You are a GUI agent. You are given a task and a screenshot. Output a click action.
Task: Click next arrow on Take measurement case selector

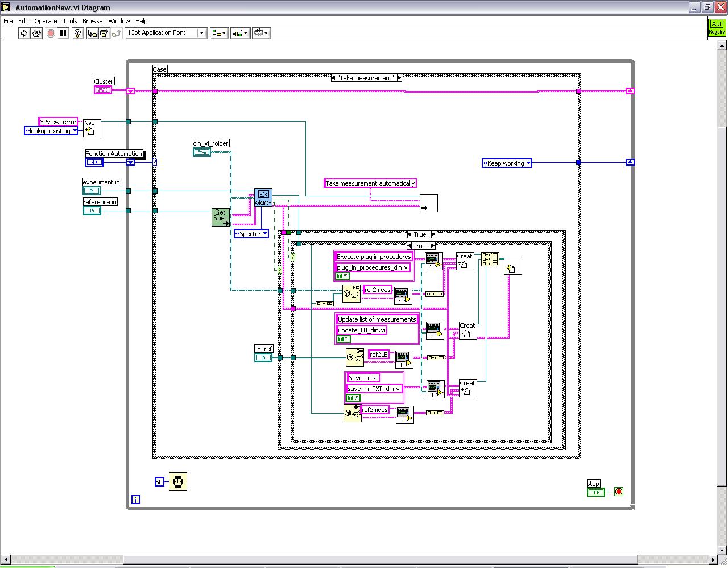[x=399, y=78]
